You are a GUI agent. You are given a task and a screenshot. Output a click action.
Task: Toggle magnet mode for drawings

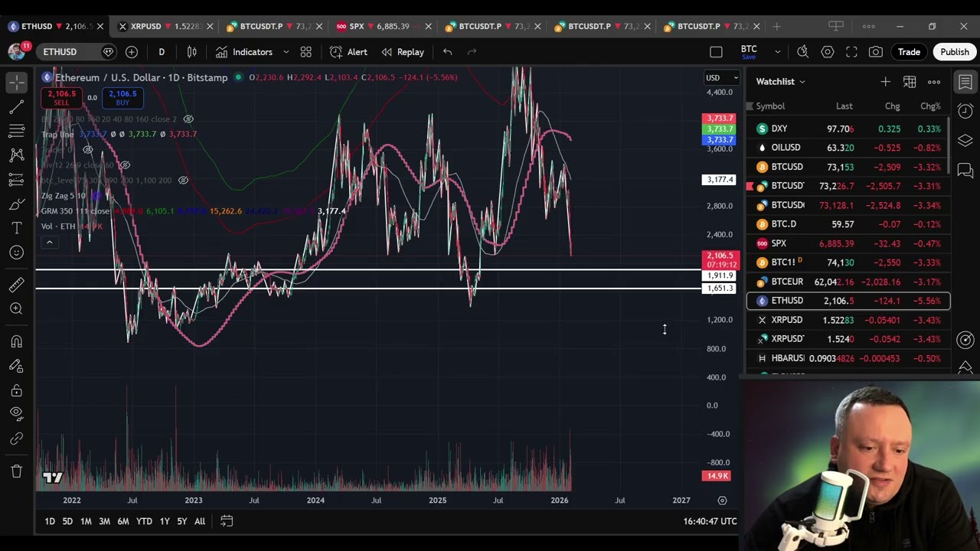[x=17, y=341]
